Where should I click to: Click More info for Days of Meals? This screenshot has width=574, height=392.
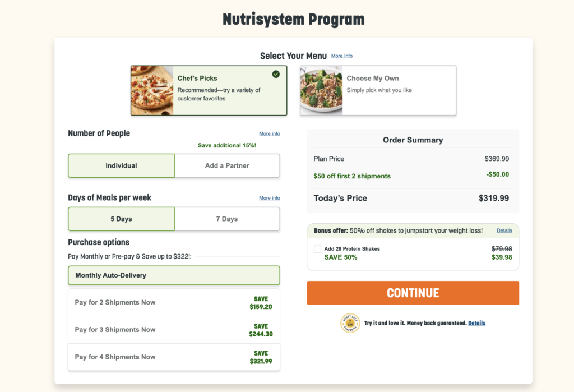[270, 198]
